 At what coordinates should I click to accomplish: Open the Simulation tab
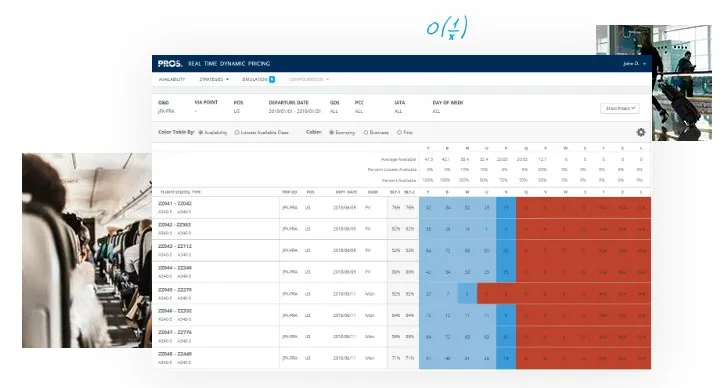pyautogui.click(x=254, y=79)
